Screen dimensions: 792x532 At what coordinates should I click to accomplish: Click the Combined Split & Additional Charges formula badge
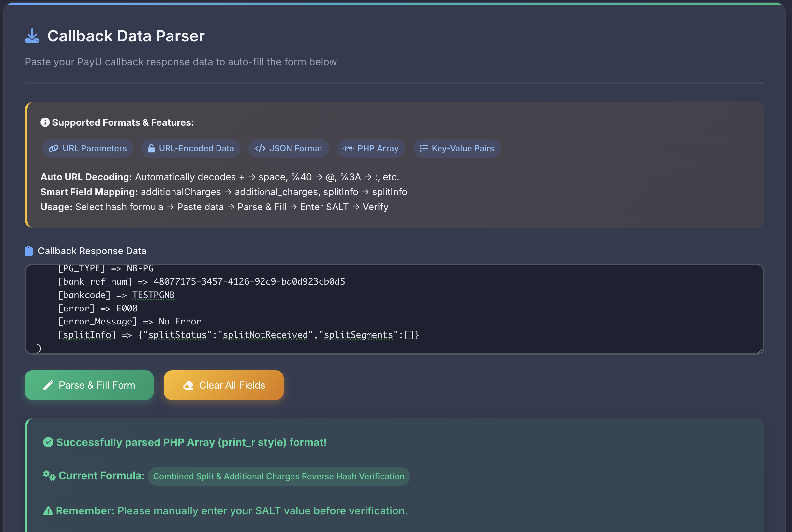click(x=278, y=476)
